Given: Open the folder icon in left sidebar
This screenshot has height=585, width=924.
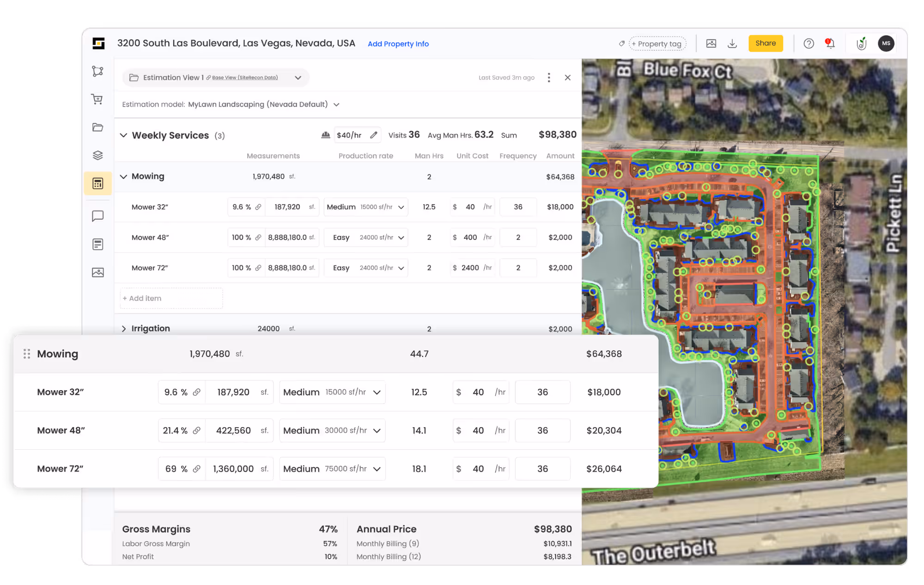Looking at the screenshot, I should 97,127.
